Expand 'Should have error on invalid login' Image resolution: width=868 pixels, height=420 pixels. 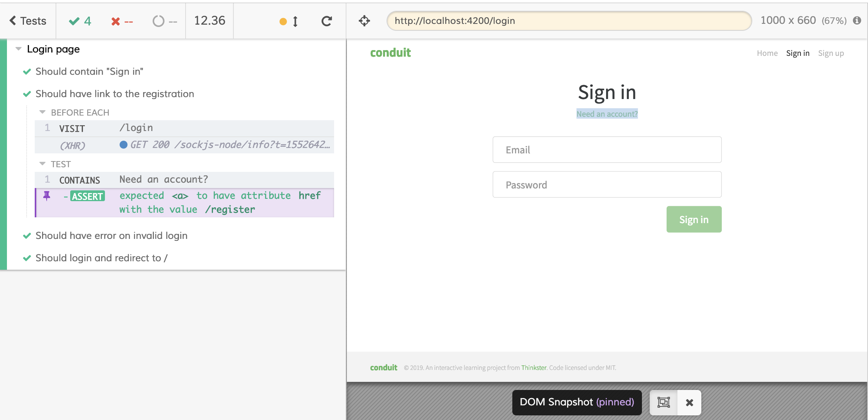coord(111,236)
